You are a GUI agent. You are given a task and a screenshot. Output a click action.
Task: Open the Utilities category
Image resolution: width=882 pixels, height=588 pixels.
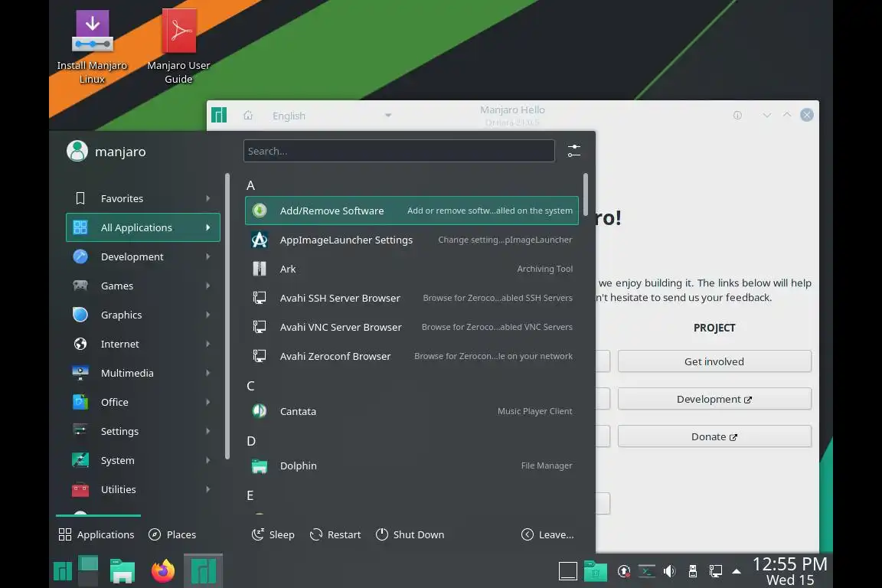tap(143, 489)
